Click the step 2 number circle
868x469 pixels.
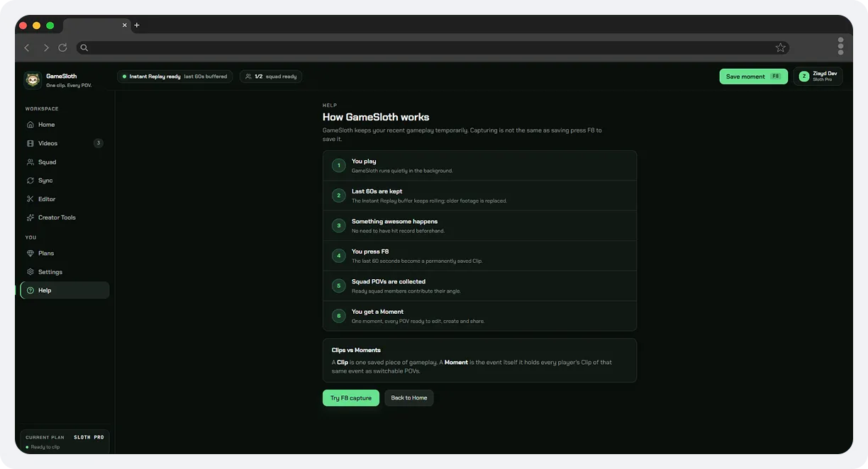(x=339, y=196)
